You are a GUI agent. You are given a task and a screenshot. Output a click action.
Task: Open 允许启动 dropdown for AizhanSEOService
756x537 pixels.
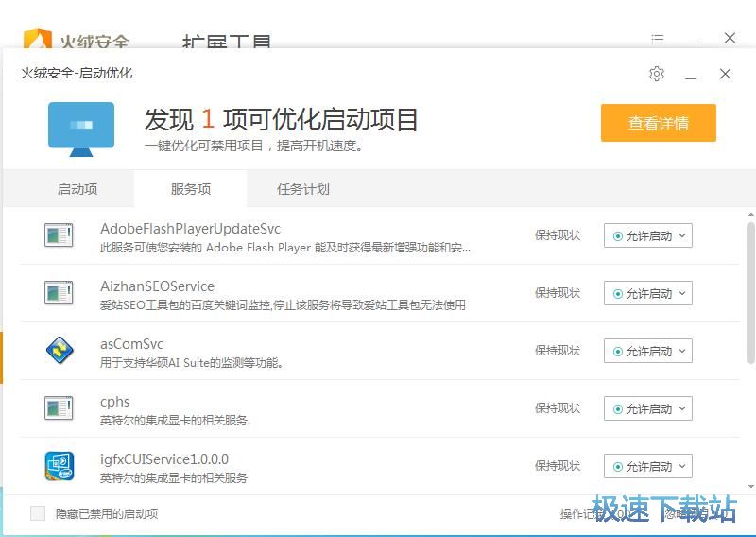tap(648, 293)
